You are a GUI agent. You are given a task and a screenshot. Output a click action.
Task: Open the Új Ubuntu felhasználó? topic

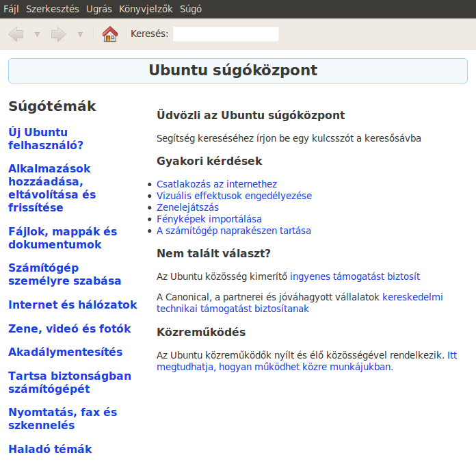[46, 138]
